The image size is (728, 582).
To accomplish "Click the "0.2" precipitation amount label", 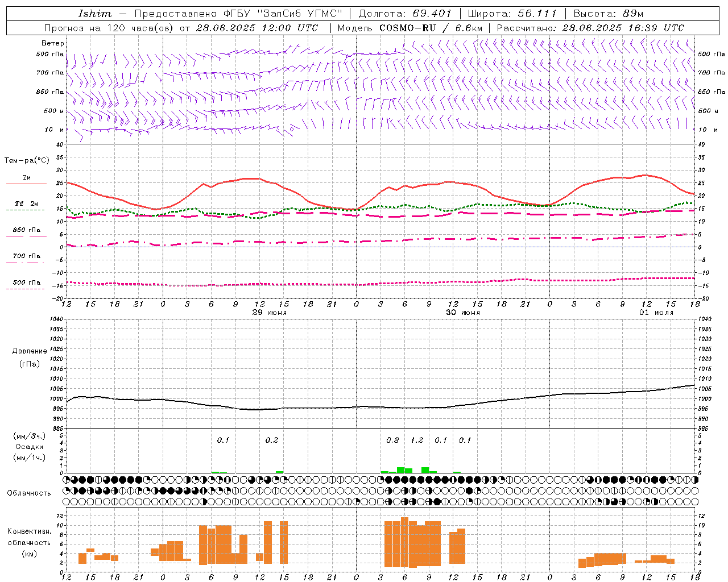I will pos(272,440).
